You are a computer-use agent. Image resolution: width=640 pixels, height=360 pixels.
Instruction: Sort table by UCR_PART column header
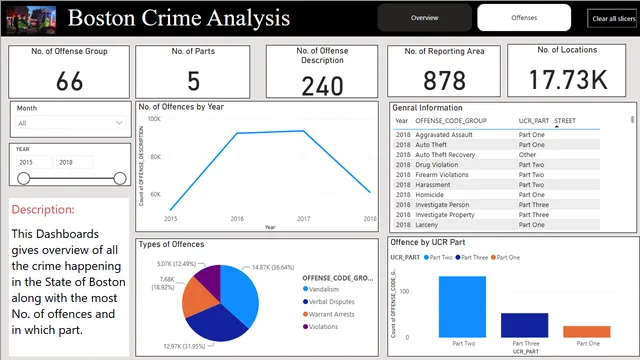[533, 121]
